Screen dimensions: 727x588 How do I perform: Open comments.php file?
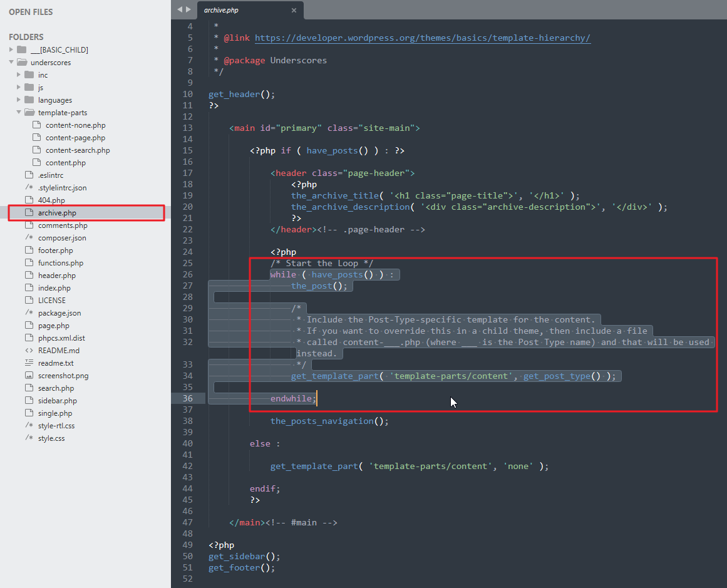tap(63, 225)
